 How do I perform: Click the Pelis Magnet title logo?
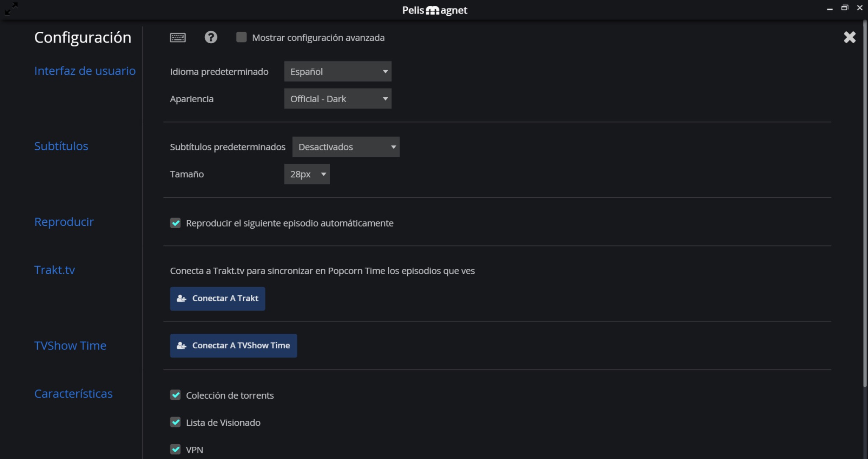[x=434, y=10]
